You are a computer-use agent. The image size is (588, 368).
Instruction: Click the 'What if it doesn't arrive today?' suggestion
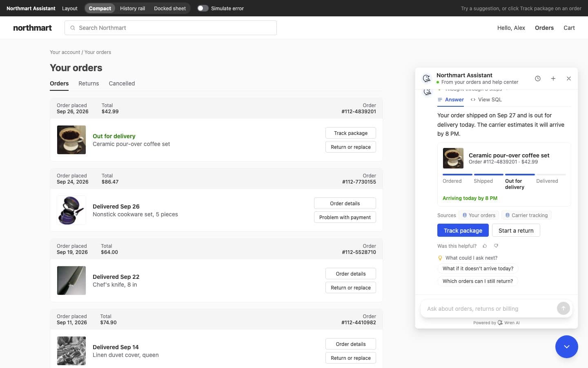click(478, 268)
